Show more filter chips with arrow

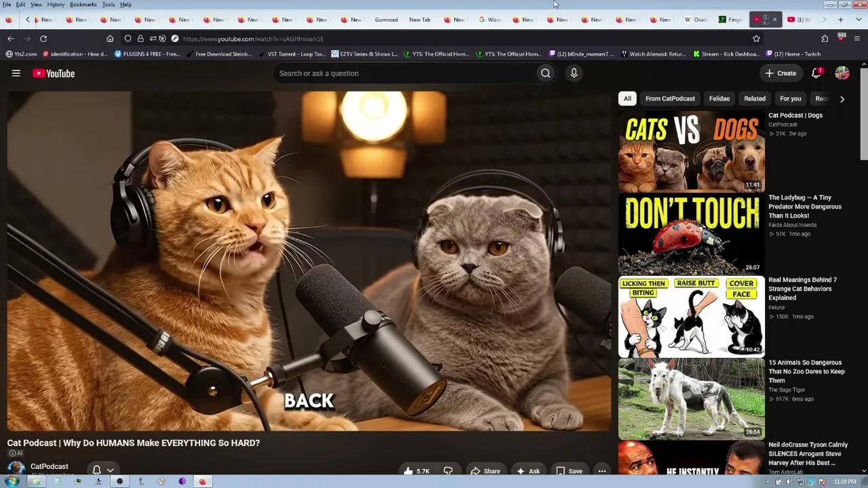[842, 99]
